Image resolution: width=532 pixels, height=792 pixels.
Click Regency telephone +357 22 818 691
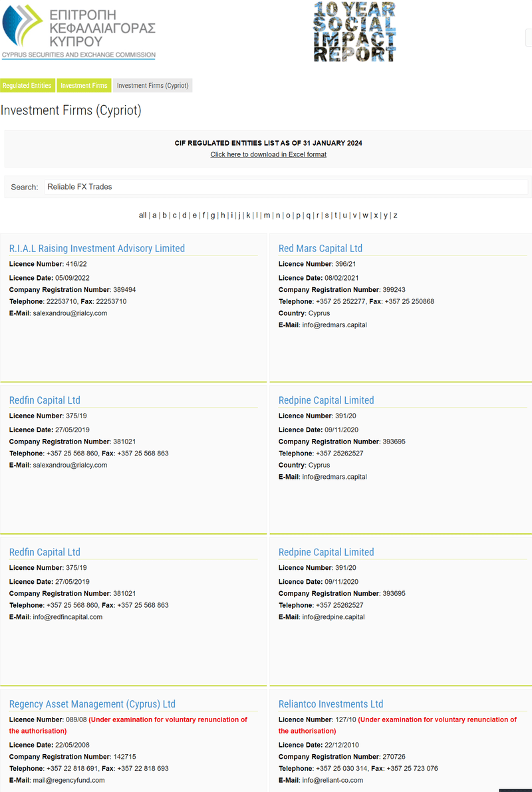coord(72,769)
